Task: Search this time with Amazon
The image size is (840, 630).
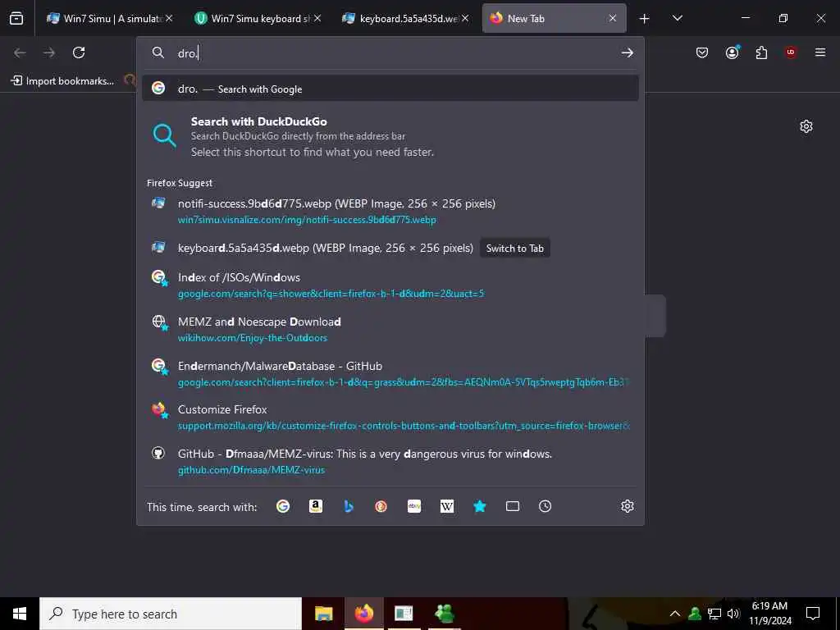Action: [x=316, y=506]
